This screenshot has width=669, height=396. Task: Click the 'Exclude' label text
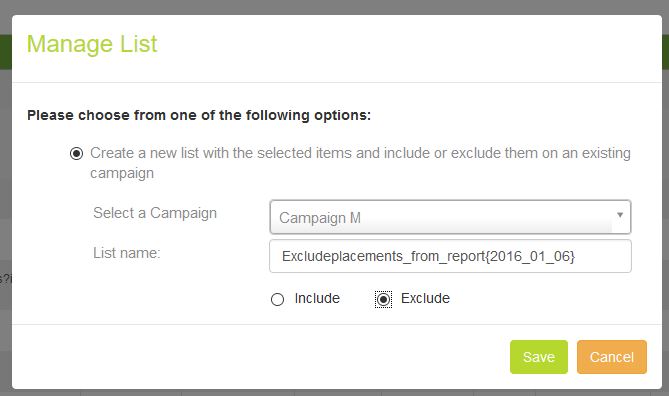pyautogui.click(x=425, y=298)
